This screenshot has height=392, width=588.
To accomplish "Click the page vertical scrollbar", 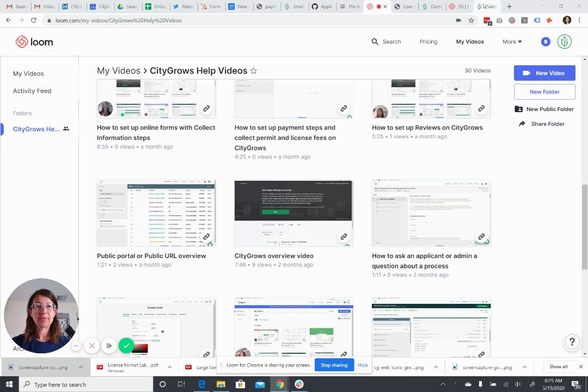I will tap(585, 226).
